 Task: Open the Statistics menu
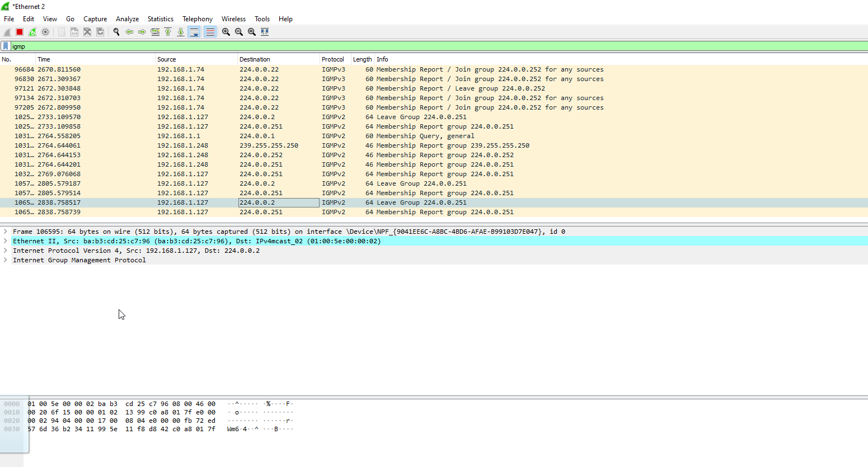[161, 19]
